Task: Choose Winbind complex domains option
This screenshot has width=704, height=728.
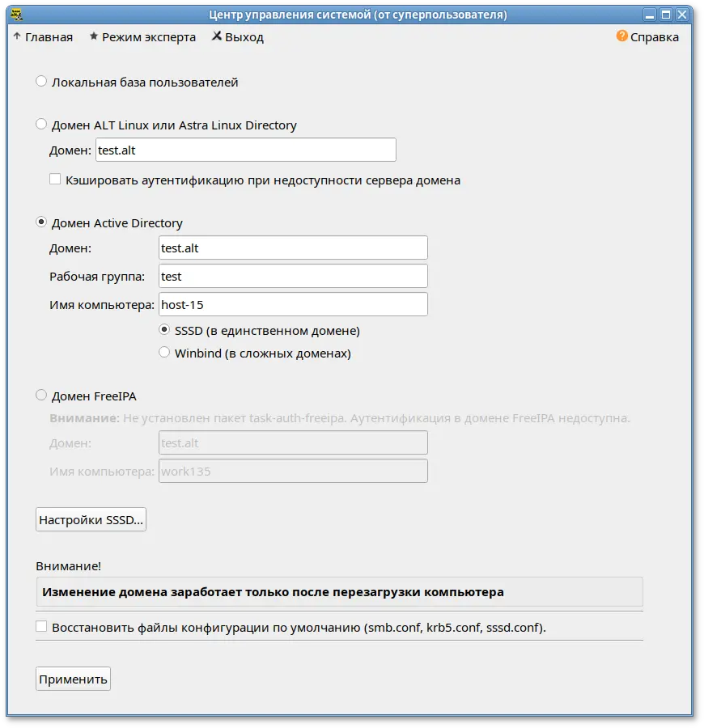Action: tap(165, 353)
